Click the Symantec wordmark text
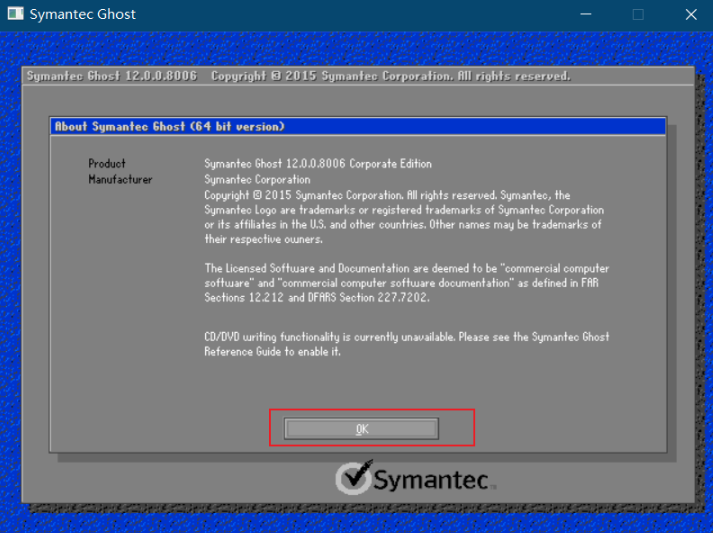The width and height of the screenshot is (713, 533). click(x=431, y=480)
